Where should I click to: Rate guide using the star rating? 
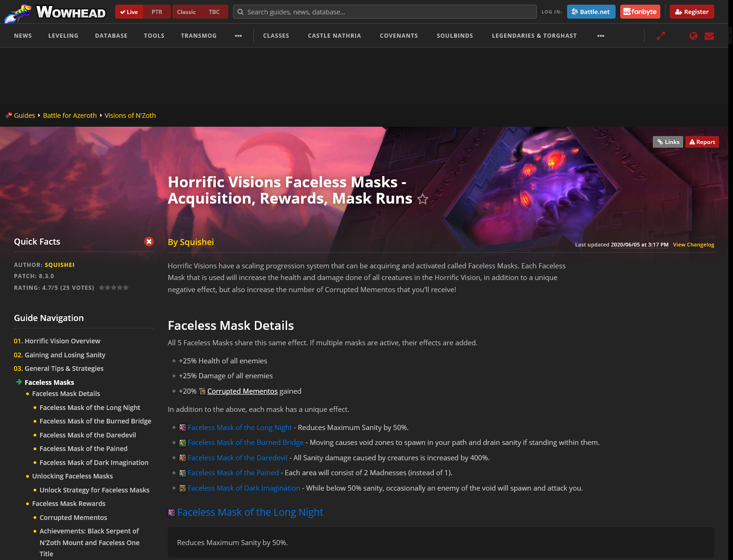pos(114,287)
